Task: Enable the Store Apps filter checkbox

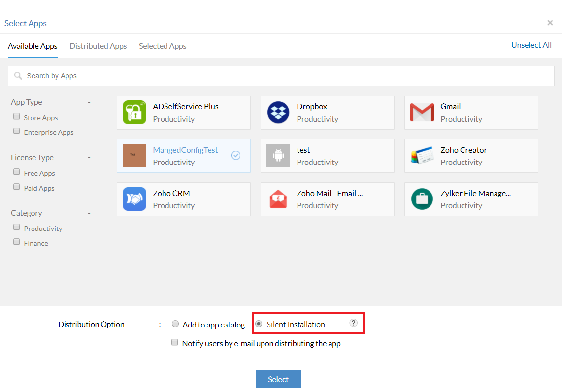Action: (17, 117)
